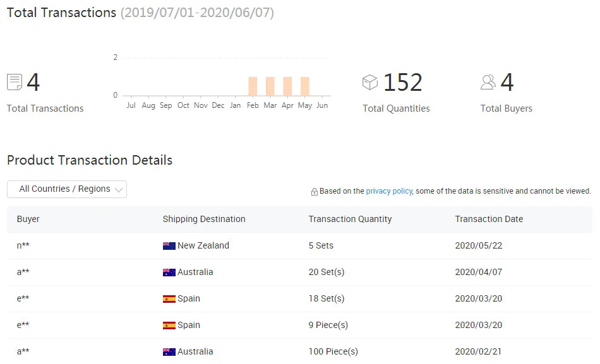
Task: Open the All Countries / Regions dropdown
Action: pos(67,189)
